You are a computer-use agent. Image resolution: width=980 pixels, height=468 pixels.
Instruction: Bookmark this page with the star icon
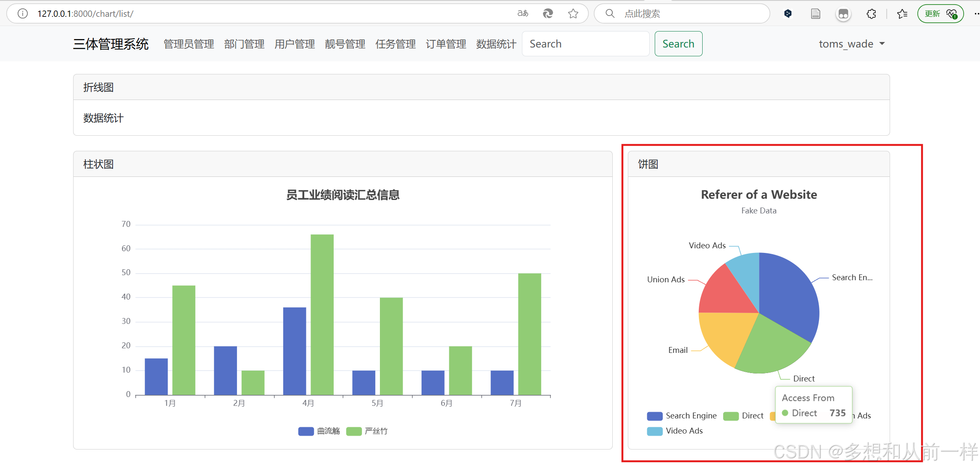point(573,14)
